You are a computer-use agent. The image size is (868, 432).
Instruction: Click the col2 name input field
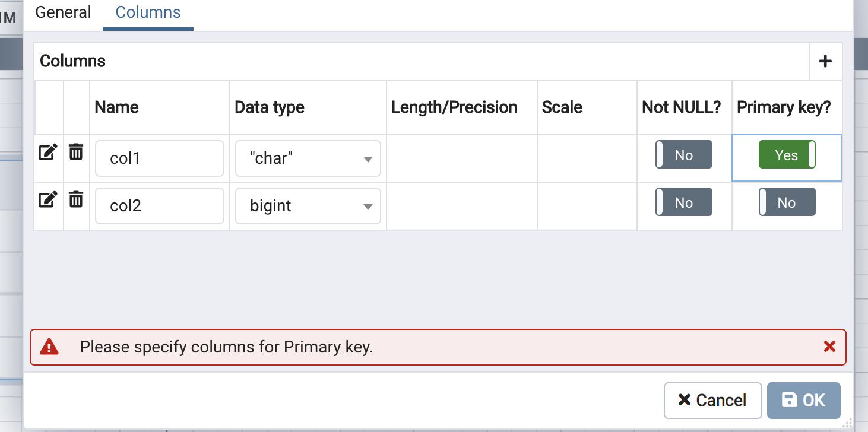pyautogui.click(x=159, y=206)
